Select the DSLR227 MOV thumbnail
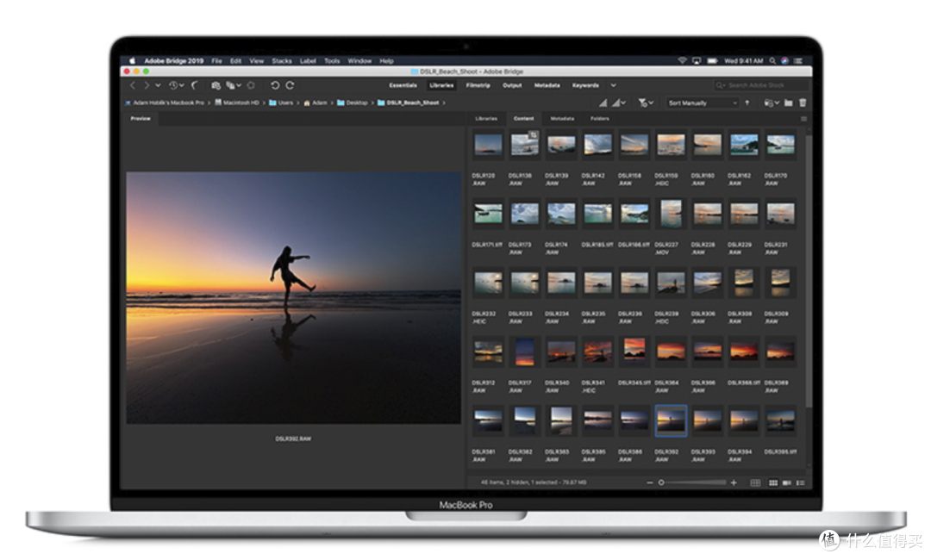The height and width of the screenshot is (560, 931). (x=671, y=214)
